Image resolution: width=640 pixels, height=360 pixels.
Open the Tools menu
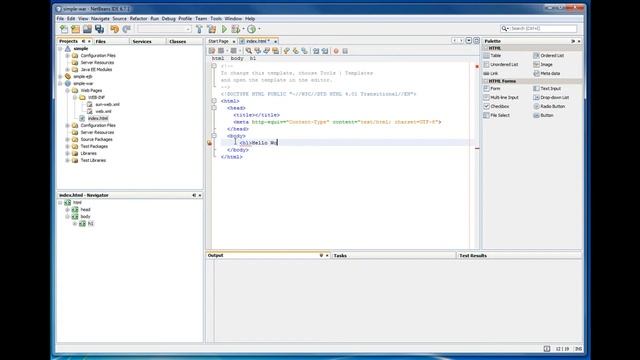pos(216,19)
